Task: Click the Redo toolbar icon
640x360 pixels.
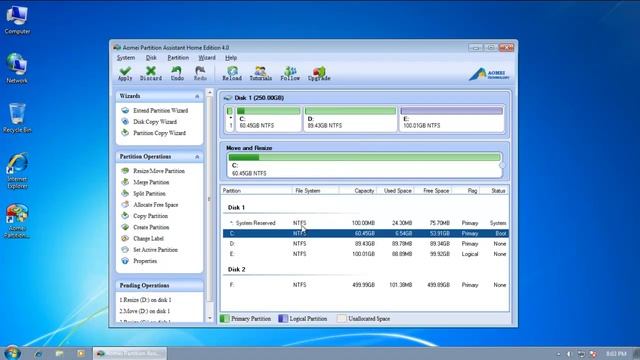Action: [200, 73]
